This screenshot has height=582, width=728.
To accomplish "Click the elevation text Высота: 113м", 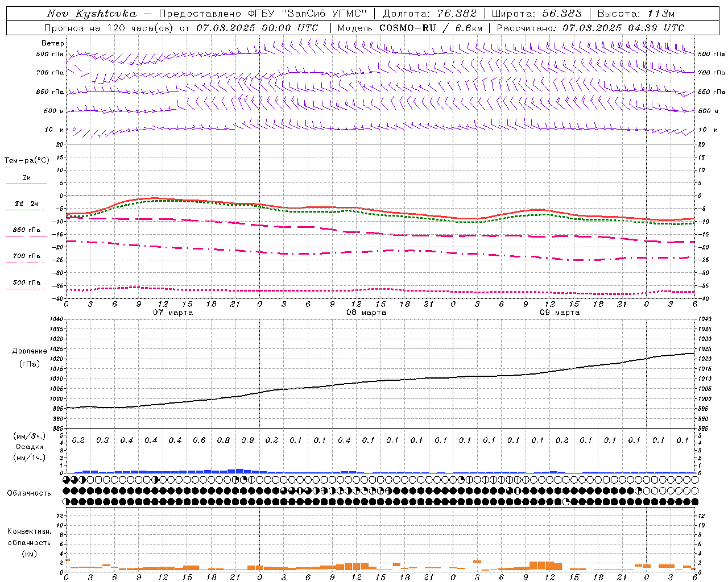I will coord(635,14).
